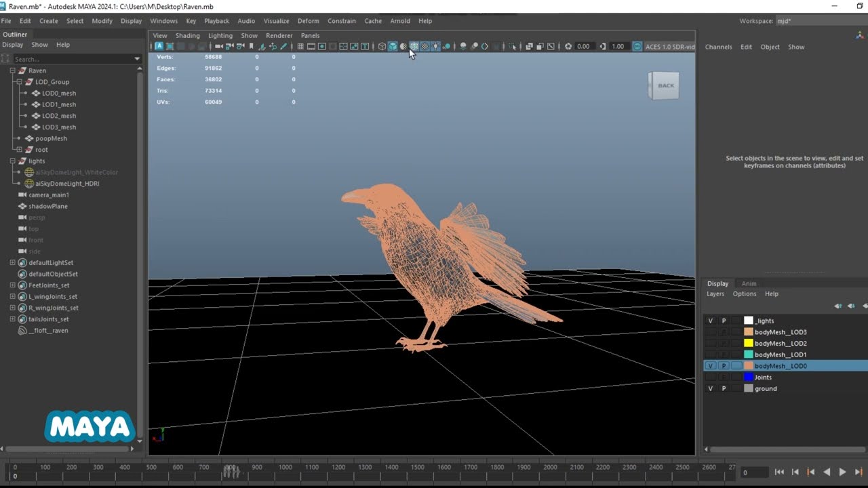
Task: Click the grease pencil icon in toolbar
Action: click(x=284, y=47)
